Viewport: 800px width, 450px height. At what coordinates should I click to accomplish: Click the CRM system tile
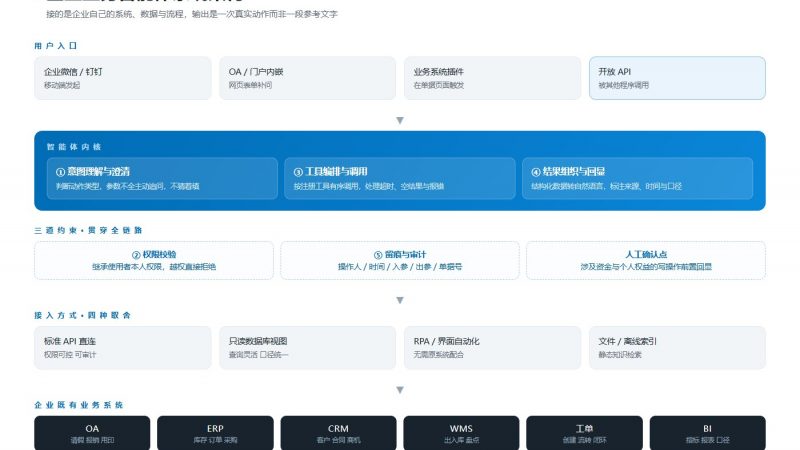click(x=338, y=433)
